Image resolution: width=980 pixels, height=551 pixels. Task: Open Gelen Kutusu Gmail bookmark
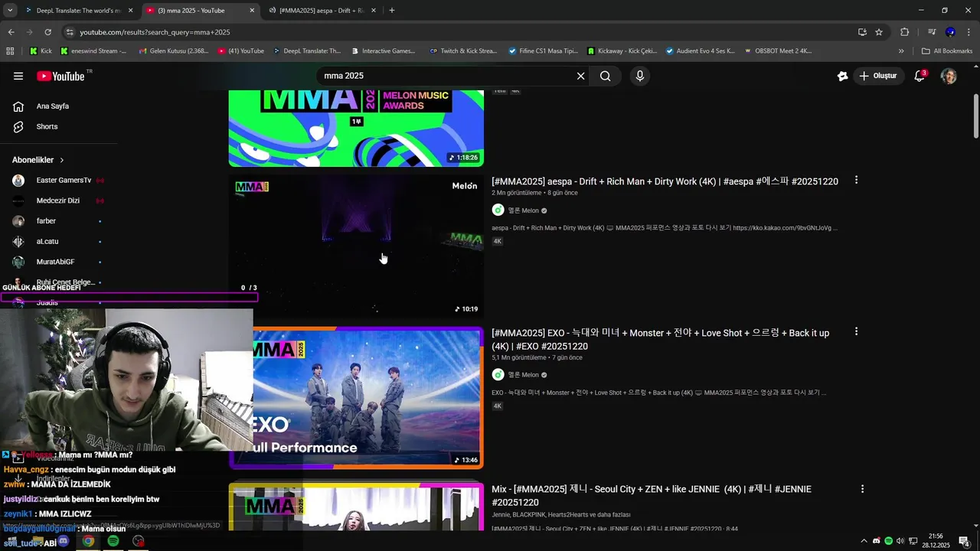tap(174, 51)
